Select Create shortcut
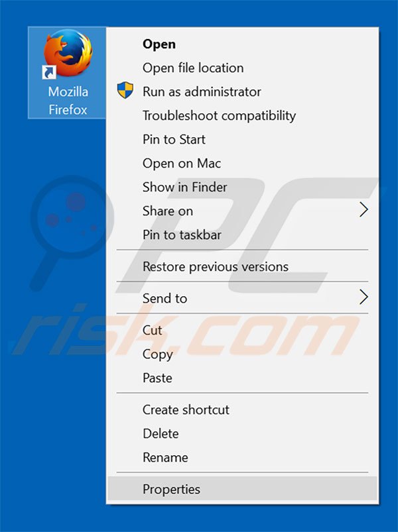398x532 pixels. coord(243,410)
